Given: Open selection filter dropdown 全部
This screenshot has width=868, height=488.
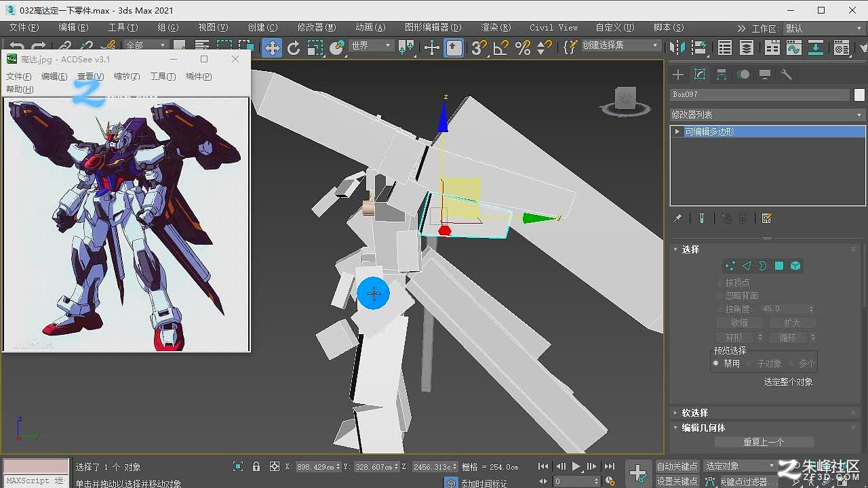Looking at the screenshot, I should pos(145,45).
